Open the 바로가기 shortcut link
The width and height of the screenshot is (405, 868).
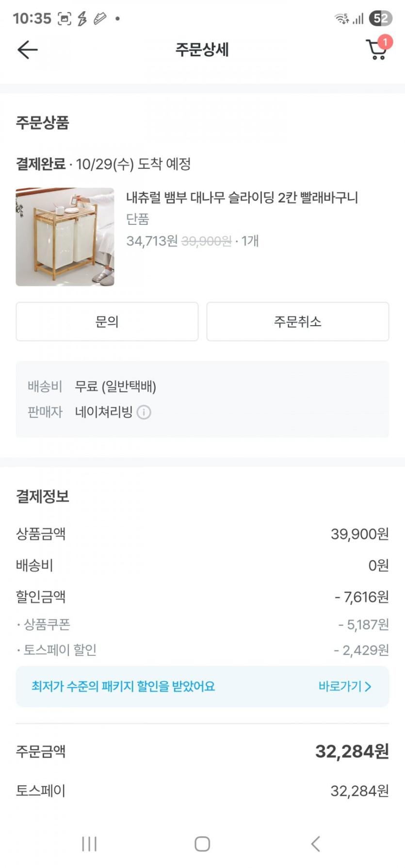coord(340,686)
